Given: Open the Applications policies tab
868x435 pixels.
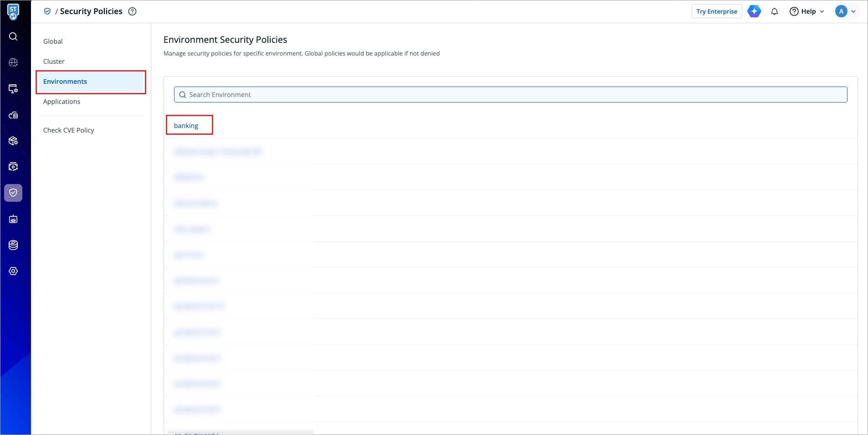Looking at the screenshot, I should coord(62,102).
